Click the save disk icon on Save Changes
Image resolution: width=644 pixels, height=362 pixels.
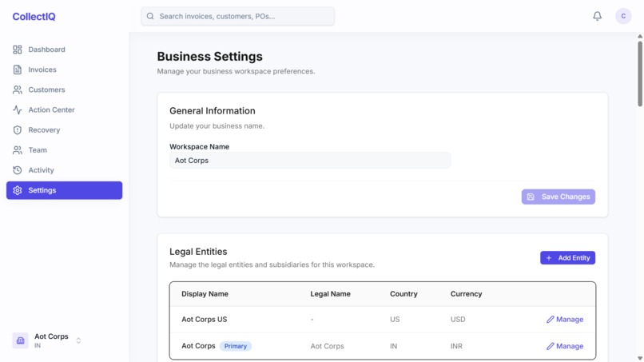click(x=531, y=197)
